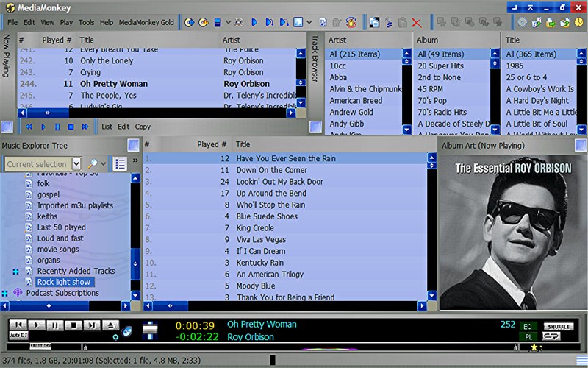This screenshot has height=368, width=588.
Task: Click the Play Last toolbar icon
Action: point(284,23)
